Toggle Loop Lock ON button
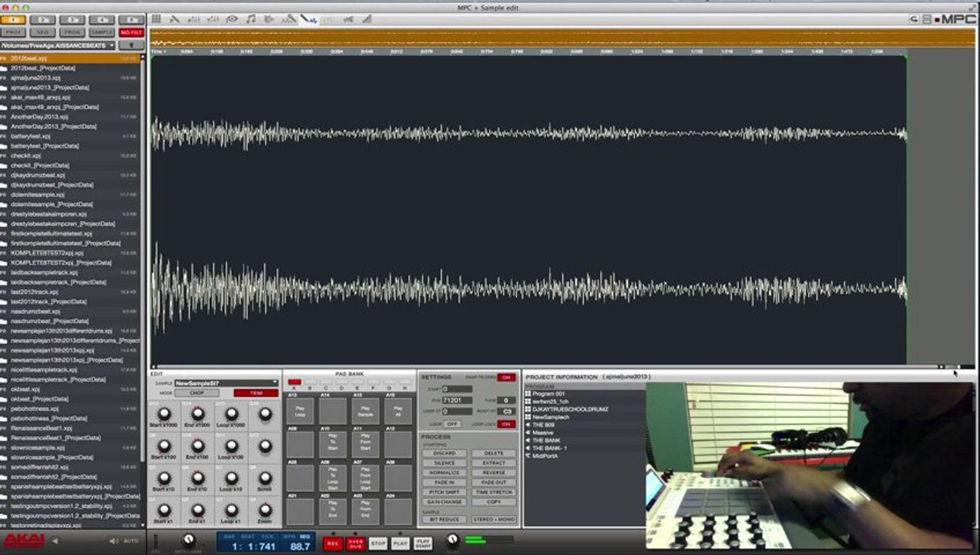The image size is (980, 555). tap(506, 424)
